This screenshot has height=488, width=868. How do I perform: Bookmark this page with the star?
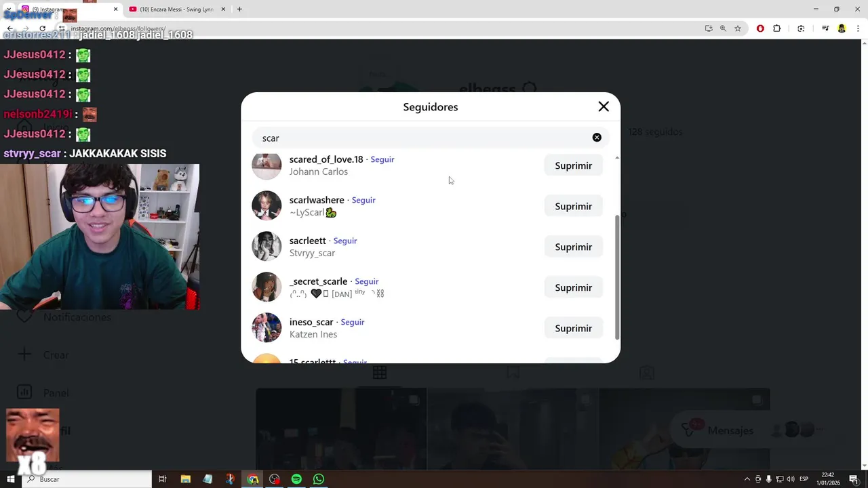(738, 28)
